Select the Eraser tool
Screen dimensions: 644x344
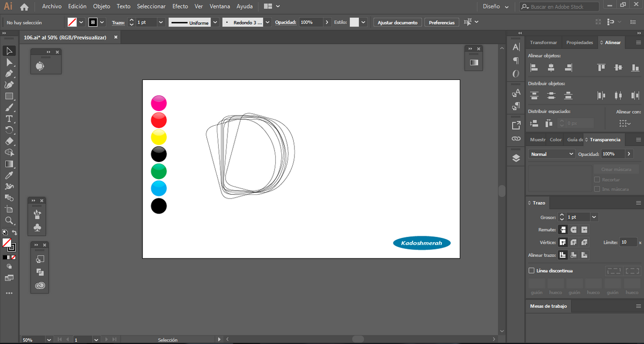point(9,141)
